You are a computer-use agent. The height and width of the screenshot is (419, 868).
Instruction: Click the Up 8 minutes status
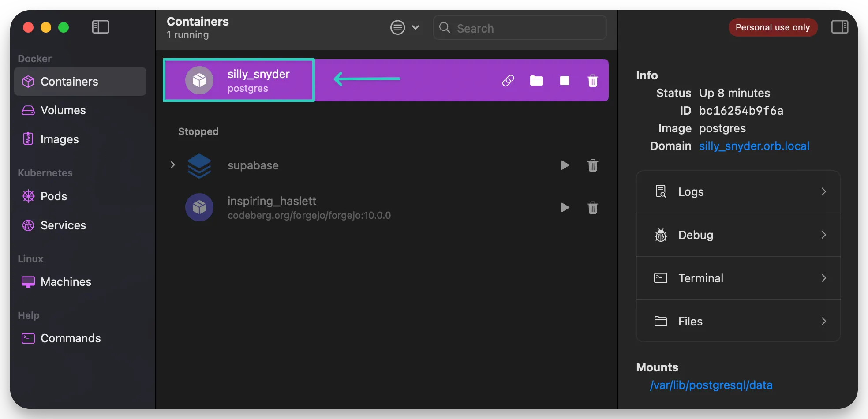click(735, 93)
